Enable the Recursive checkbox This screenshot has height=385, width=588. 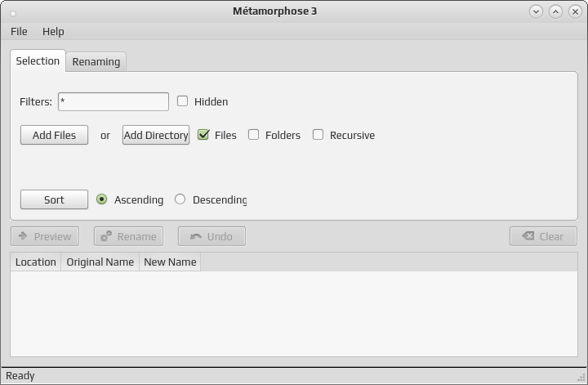pos(318,134)
